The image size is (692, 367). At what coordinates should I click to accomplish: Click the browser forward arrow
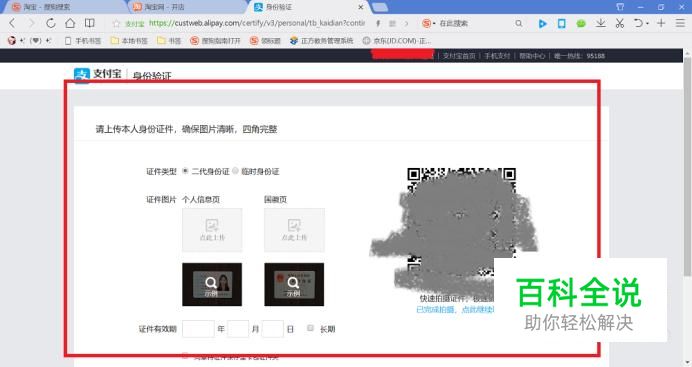coord(31,23)
